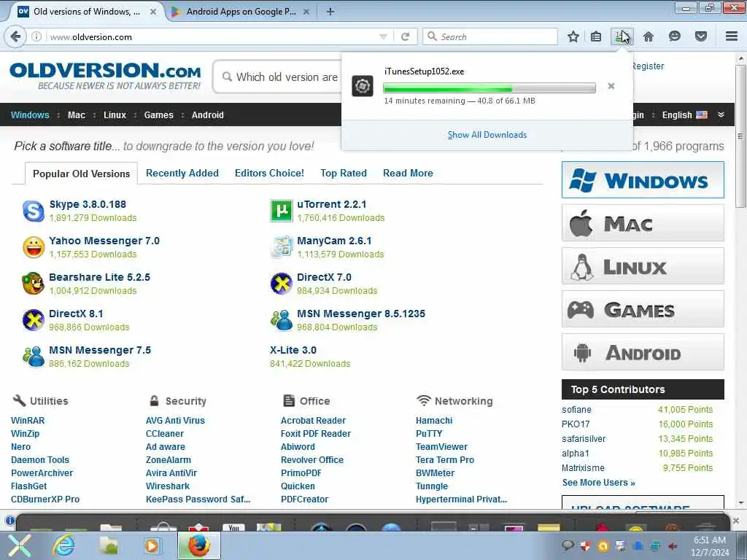
Task: Click the iTunesSetup1052.exe file icon
Action: [362, 86]
